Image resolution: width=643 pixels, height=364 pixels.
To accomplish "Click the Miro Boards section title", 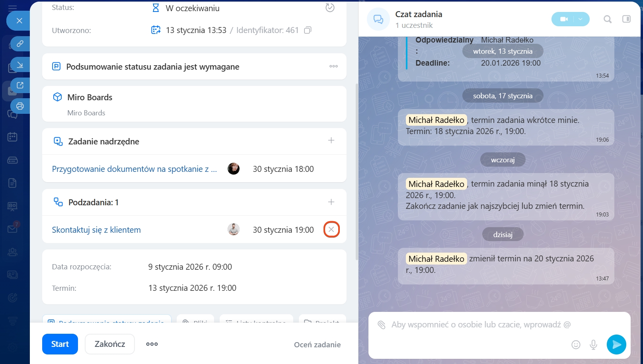I will tap(90, 97).
